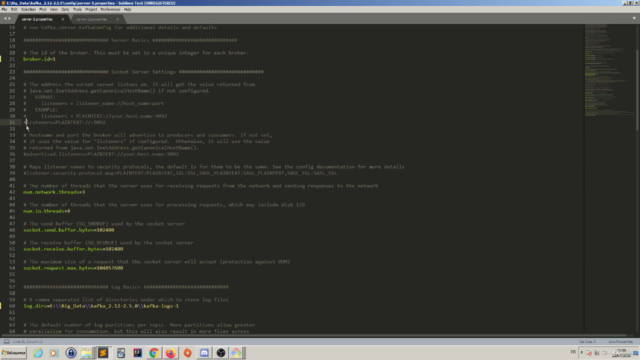Click the num.io.threads=8 line
Viewport: 640px width, 360px height.
[x=47, y=211]
